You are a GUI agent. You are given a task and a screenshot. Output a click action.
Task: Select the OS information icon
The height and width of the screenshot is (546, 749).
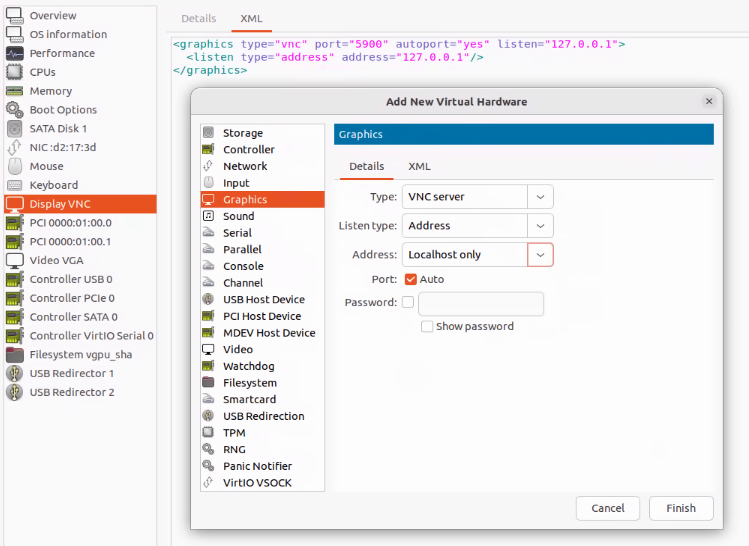(x=14, y=34)
